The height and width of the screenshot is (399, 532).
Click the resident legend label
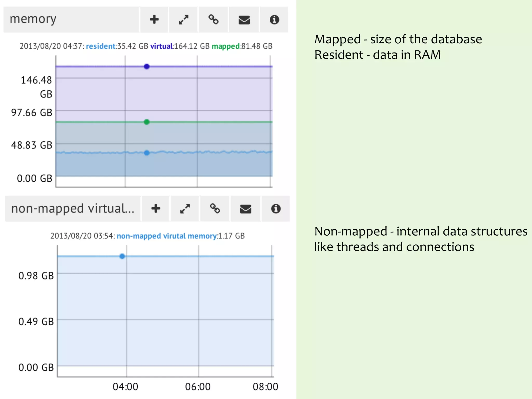(101, 46)
